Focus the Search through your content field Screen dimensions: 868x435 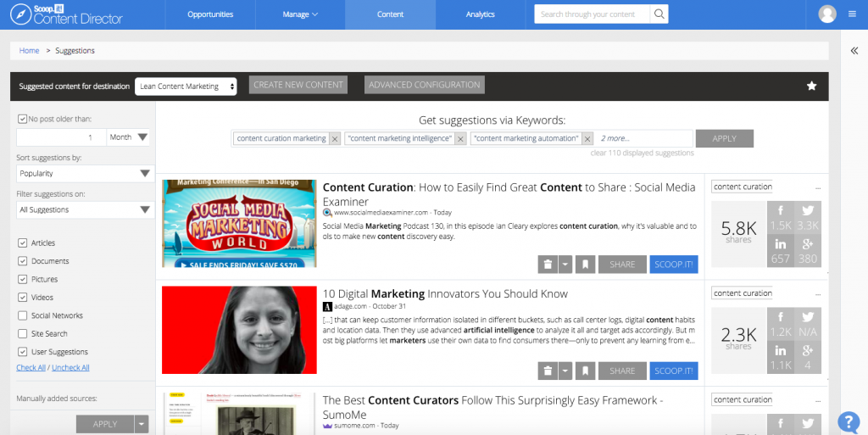pos(592,14)
